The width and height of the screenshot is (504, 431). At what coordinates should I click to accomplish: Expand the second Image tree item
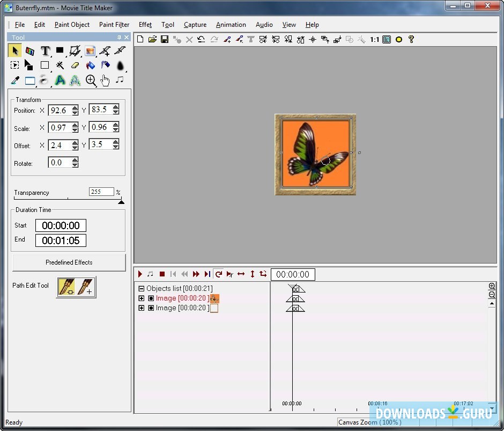[142, 308]
